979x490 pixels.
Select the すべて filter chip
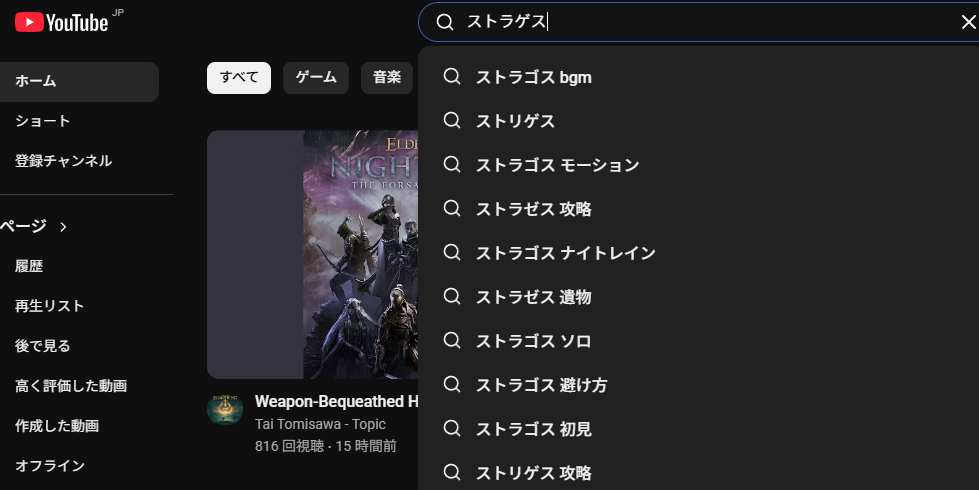point(239,77)
